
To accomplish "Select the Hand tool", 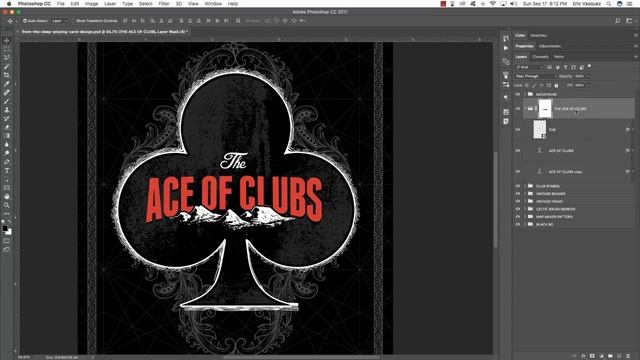I will pos(7,196).
